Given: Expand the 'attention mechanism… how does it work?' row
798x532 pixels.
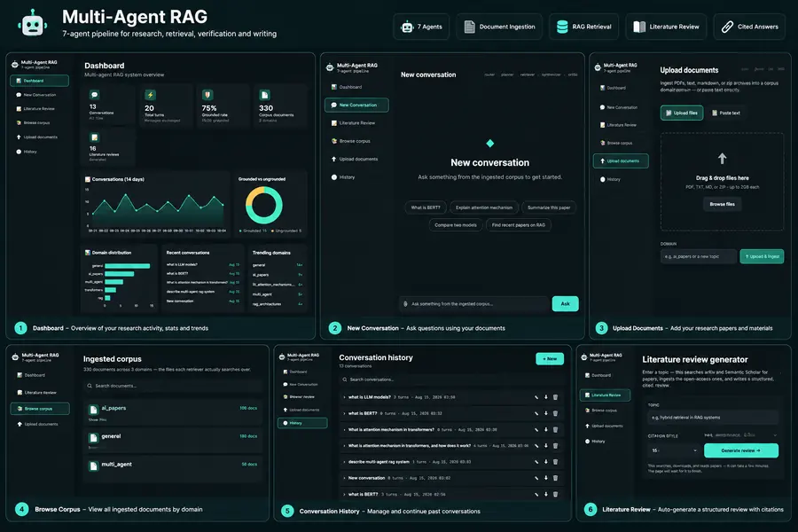Looking at the screenshot, I should tap(345, 445).
